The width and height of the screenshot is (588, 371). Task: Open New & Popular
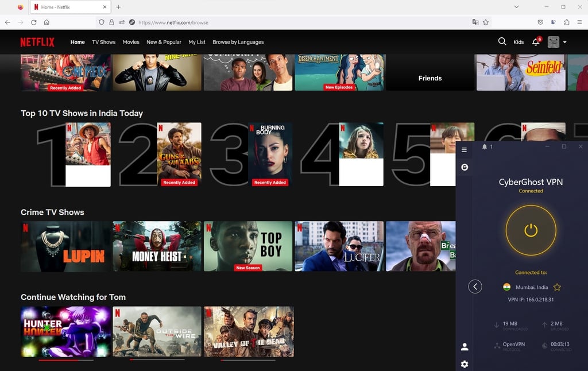(x=164, y=42)
